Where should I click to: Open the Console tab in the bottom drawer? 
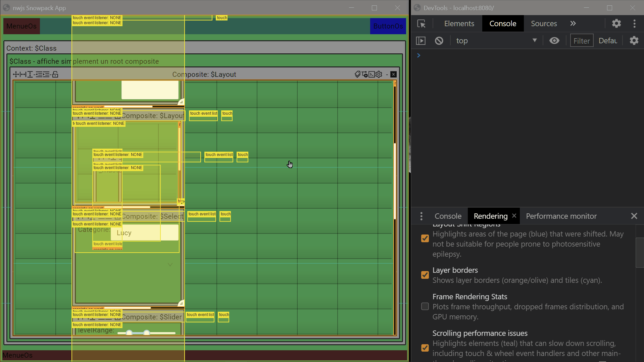448,216
